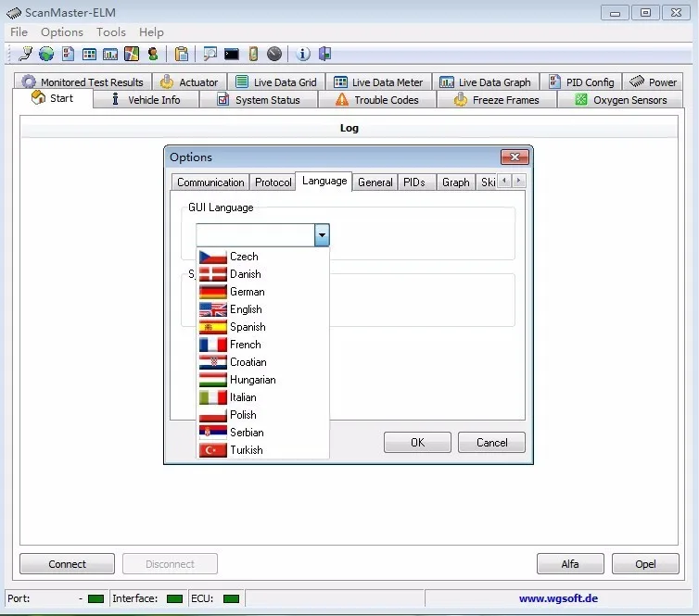The height and width of the screenshot is (616, 699).
Task: Switch to General tab in Options
Action: 375,182
